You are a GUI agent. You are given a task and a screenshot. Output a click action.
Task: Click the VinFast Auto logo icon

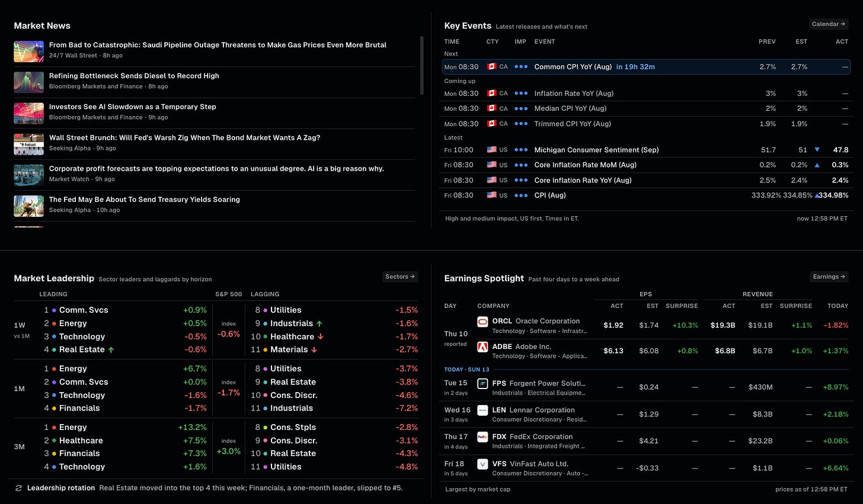[x=482, y=464]
